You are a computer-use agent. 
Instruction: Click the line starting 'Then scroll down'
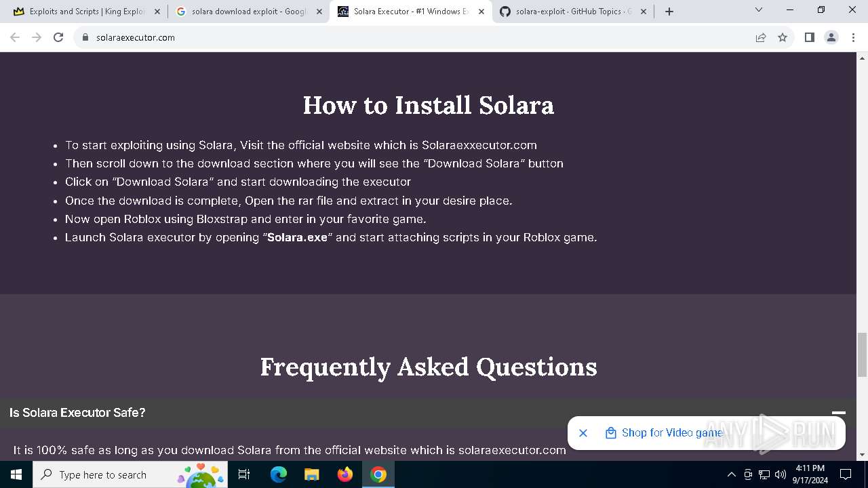click(x=314, y=163)
